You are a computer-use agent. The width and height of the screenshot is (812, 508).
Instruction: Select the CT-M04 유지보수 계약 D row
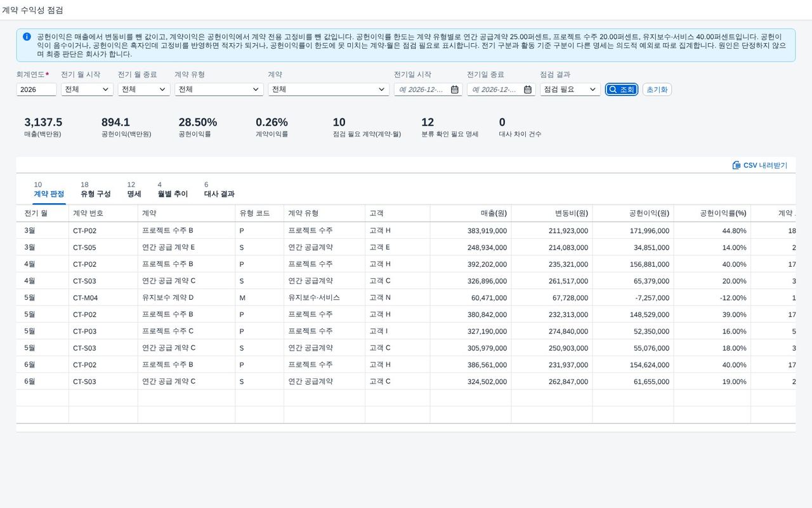[x=406, y=297]
